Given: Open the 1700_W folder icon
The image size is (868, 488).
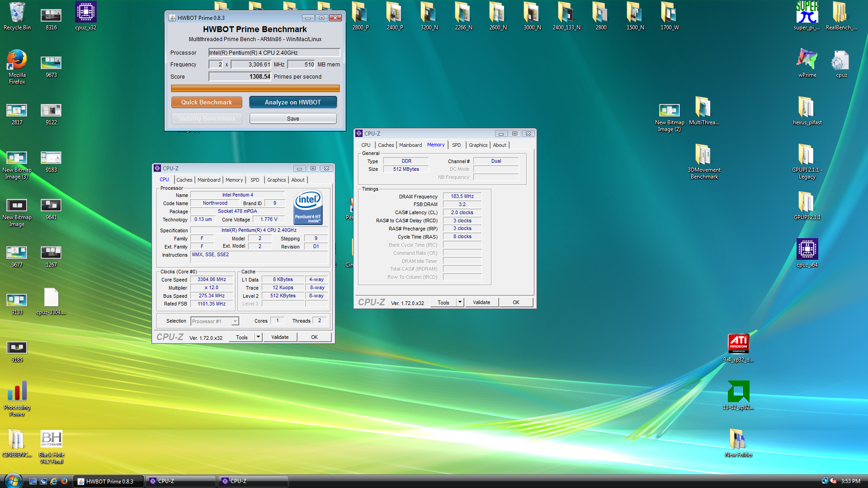Looking at the screenshot, I should (670, 16).
